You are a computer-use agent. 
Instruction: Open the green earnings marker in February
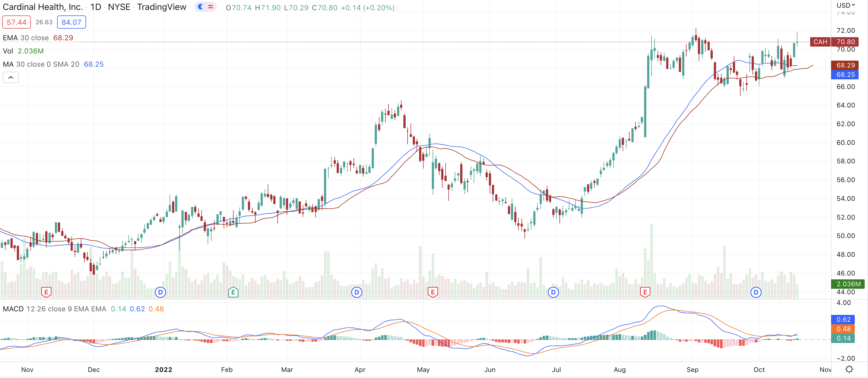coord(233,292)
